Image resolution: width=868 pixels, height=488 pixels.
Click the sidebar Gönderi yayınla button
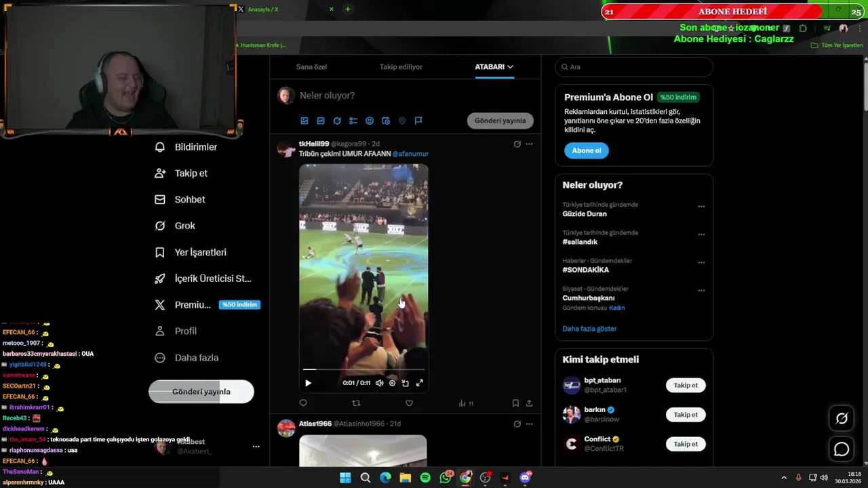click(201, 392)
